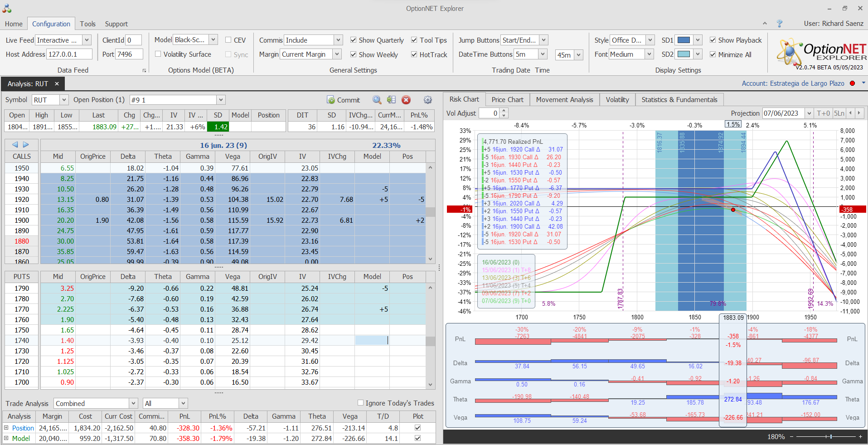Click the SD1 blue color swatch
Viewport: 868px width, 445px height.
click(x=684, y=40)
